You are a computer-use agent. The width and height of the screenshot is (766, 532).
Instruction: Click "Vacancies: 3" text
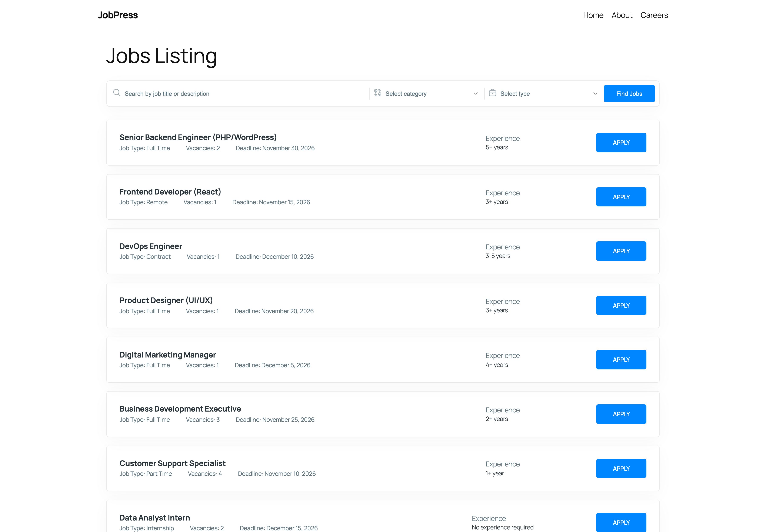click(203, 420)
